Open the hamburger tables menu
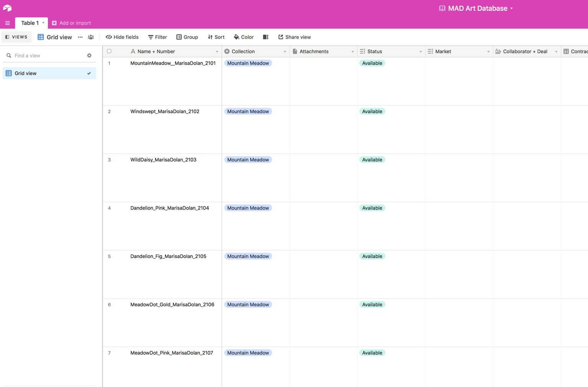Viewport: 588px width, 387px height. pos(7,23)
